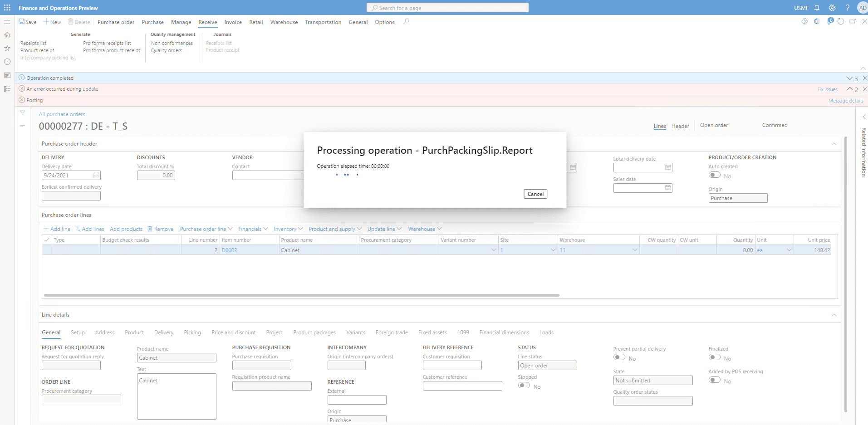Open Purchase order line dropdown menu
This screenshot has height=425, width=868.
206,229
